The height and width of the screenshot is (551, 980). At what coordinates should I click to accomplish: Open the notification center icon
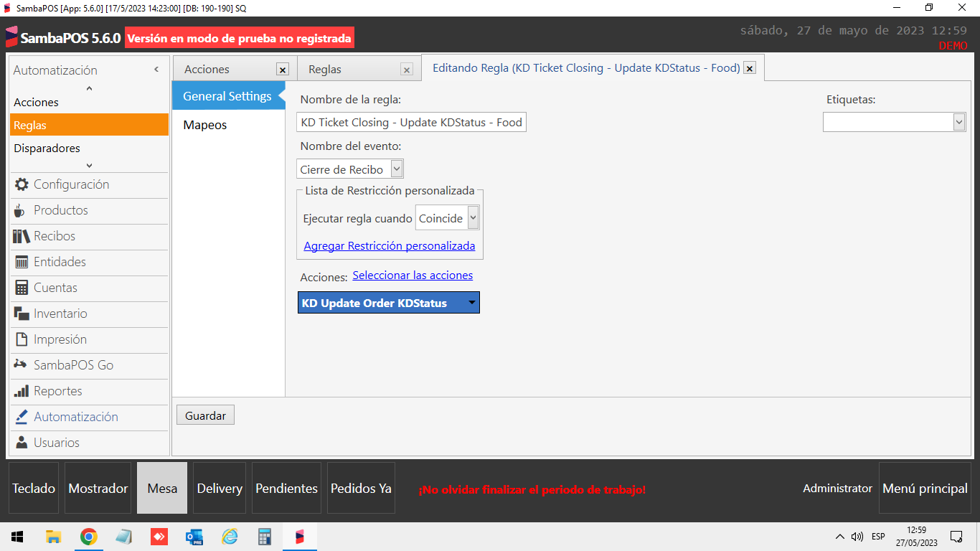956,537
